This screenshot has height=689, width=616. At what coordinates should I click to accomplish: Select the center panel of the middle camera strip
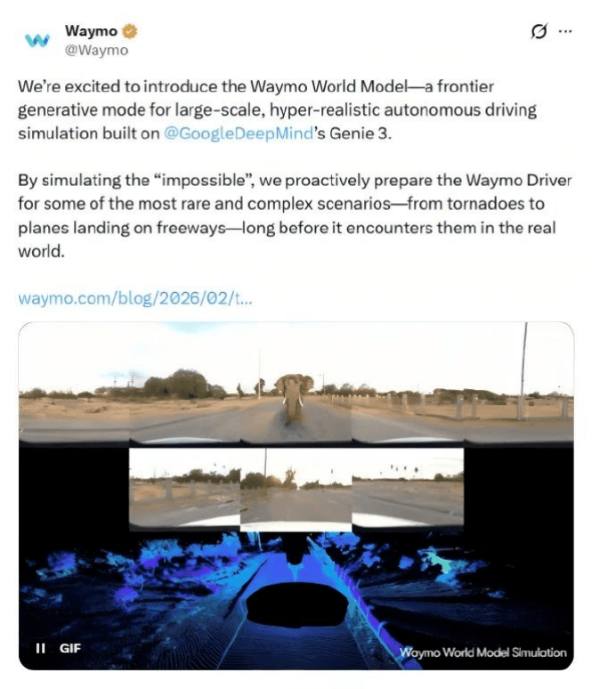click(296, 490)
